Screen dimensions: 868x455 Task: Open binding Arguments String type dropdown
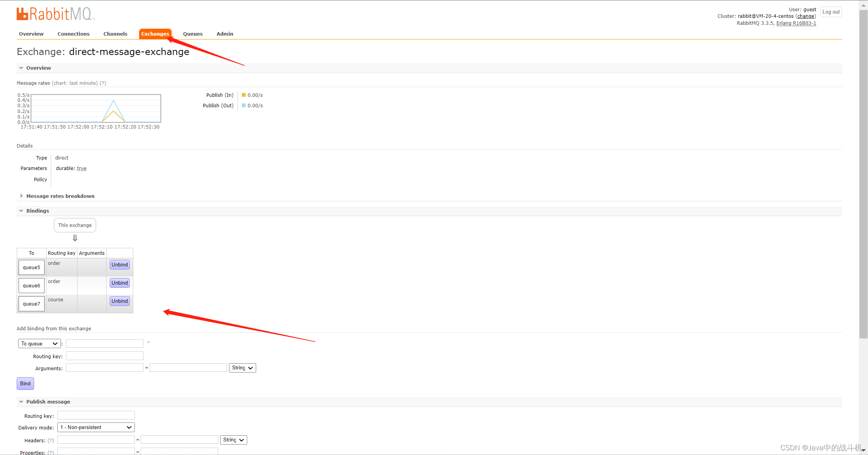(243, 368)
